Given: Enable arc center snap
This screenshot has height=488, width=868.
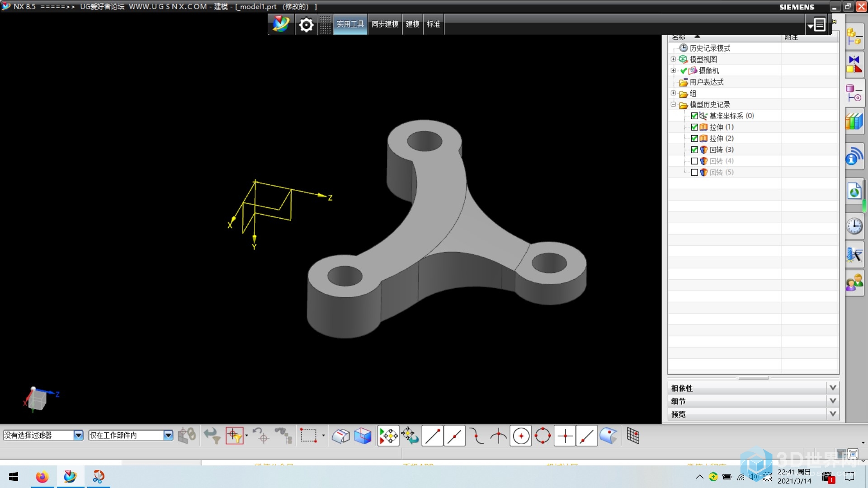Looking at the screenshot, I should point(521,436).
